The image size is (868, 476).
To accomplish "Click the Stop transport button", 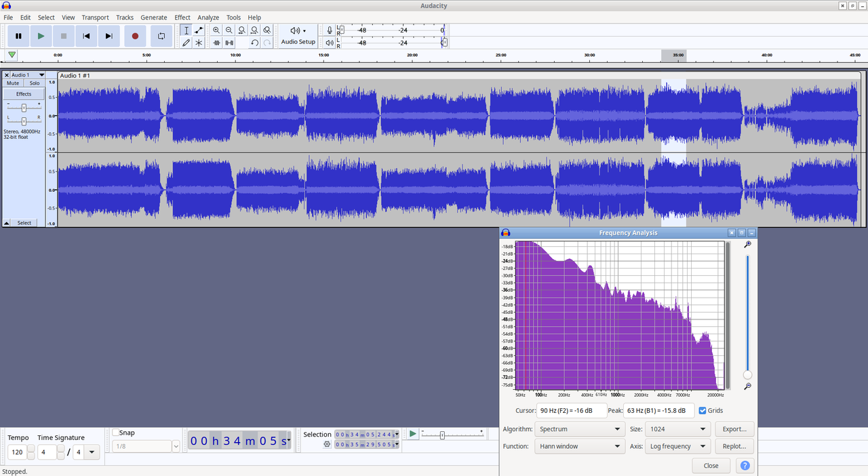I will 64,36.
